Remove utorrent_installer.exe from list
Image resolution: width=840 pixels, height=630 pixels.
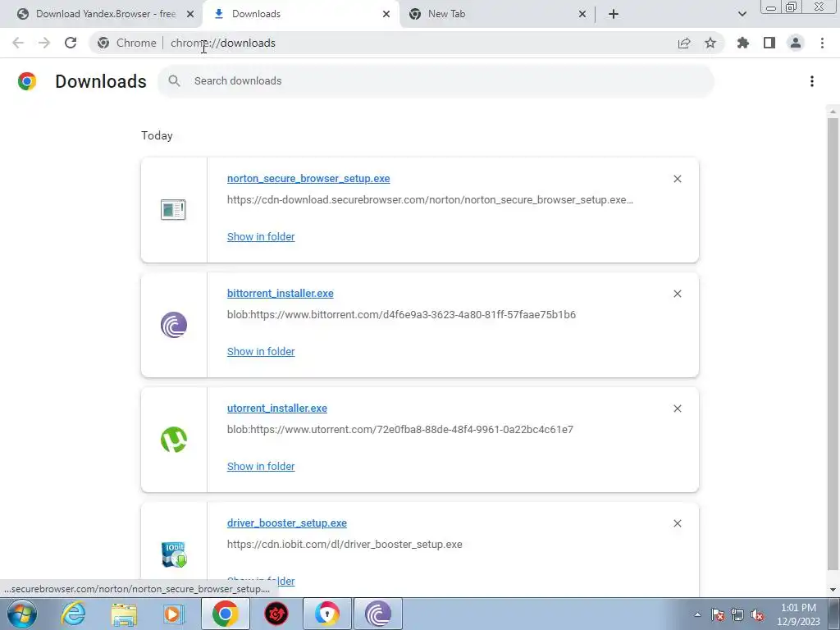point(677,409)
